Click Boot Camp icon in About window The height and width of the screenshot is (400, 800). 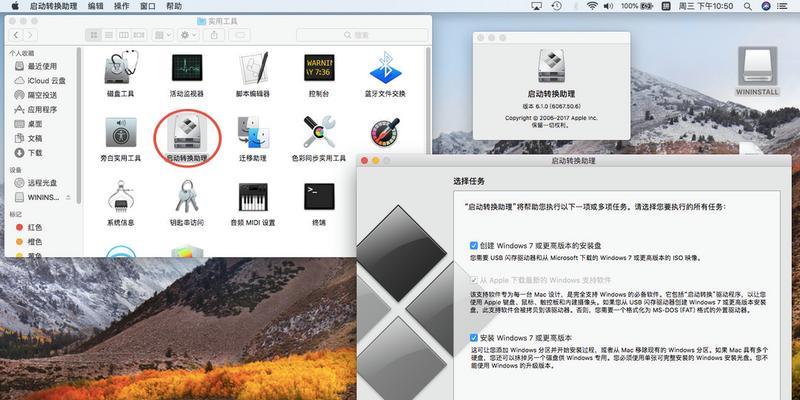(551, 66)
